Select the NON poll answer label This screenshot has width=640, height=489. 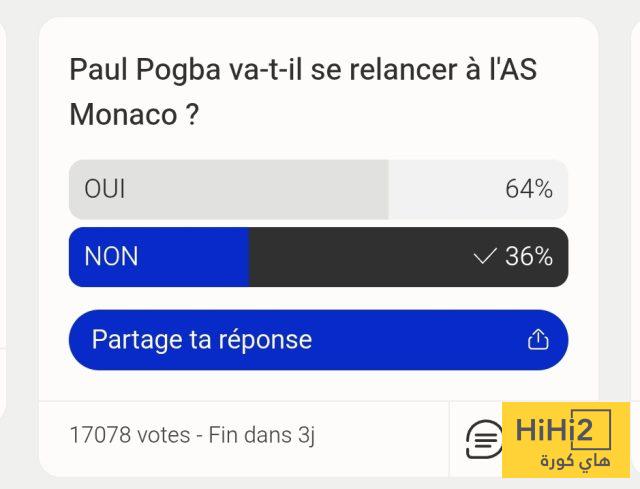coord(111,257)
